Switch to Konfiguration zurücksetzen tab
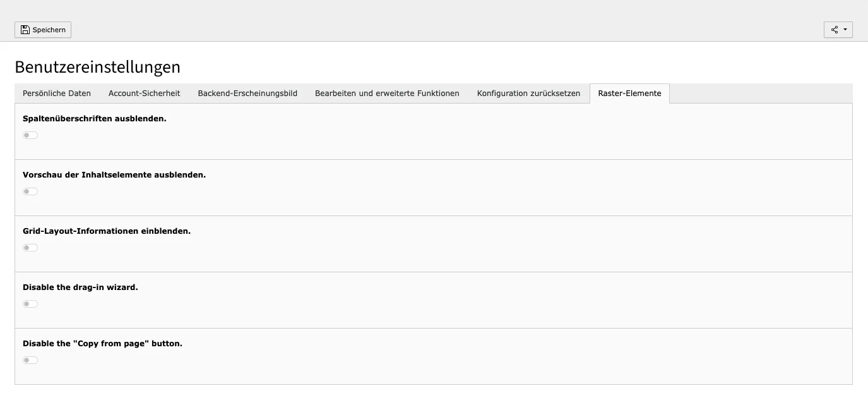The image size is (868, 393). (x=528, y=93)
